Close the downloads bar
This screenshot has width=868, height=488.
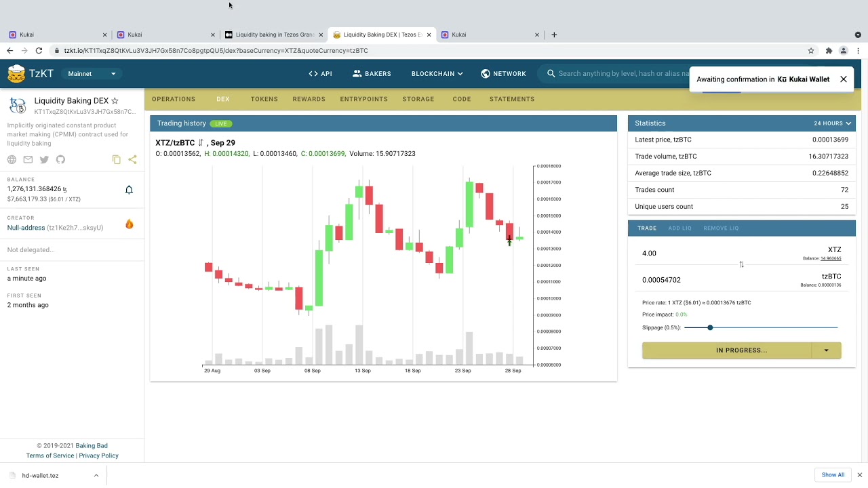point(860,475)
